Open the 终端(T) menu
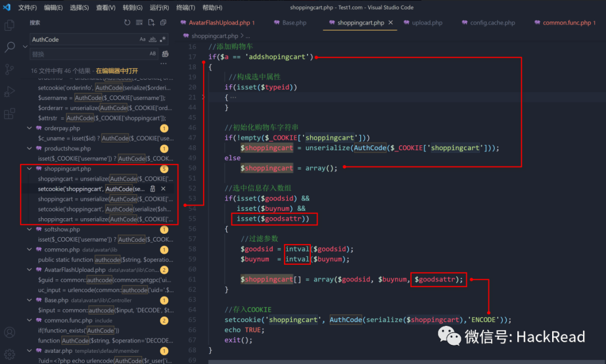This screenshot has height=364, width=606. [186, 7]
